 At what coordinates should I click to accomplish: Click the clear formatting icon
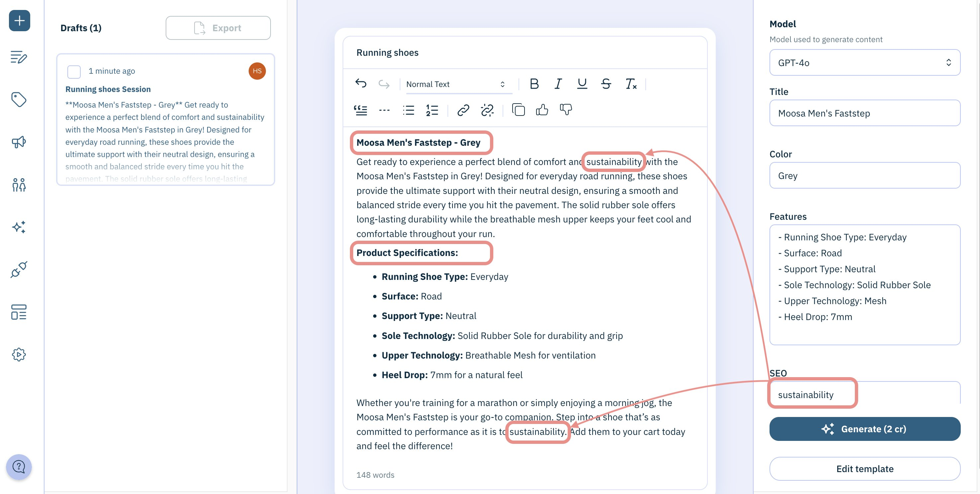(x=630, y=83)
